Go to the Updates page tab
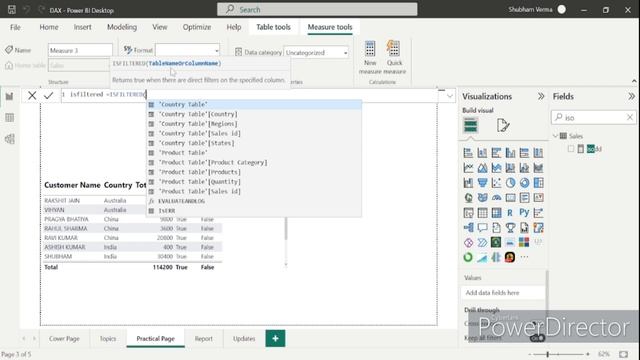This screenshot has width=640, height=360. tap(244, 339)
